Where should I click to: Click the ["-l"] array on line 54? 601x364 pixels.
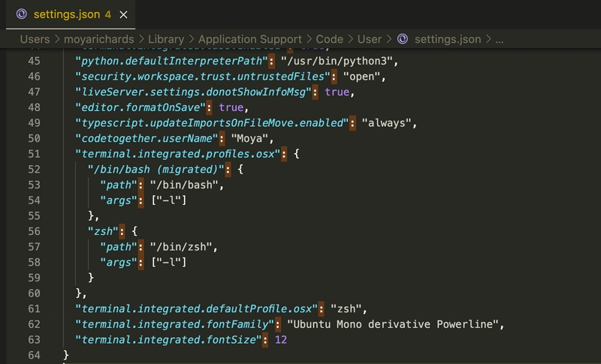[x=168, y=200]
